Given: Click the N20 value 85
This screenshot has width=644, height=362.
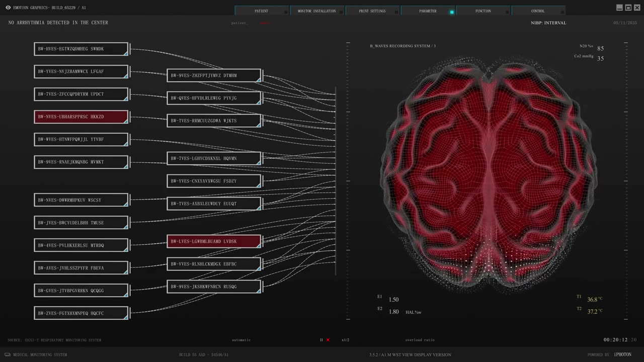Looking at the screenshot, I should click(x=600, y=48).
